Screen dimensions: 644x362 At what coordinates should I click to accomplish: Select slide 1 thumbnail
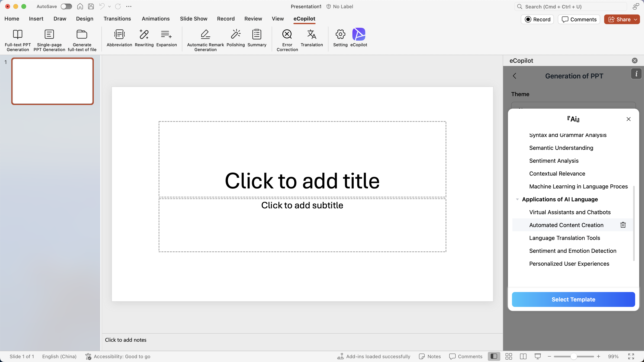53,81
